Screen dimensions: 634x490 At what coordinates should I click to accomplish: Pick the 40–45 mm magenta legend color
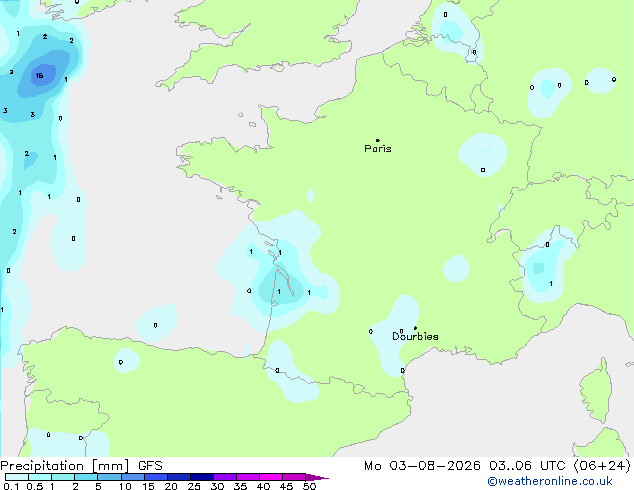point(271,477)
